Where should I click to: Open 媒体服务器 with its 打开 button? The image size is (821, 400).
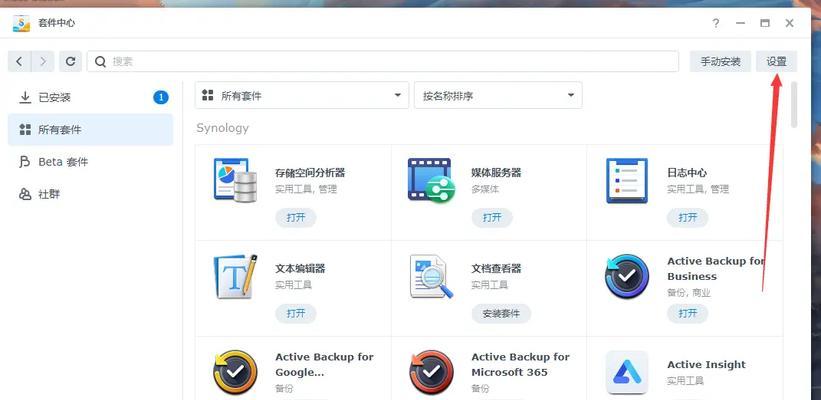pos(492,217)
